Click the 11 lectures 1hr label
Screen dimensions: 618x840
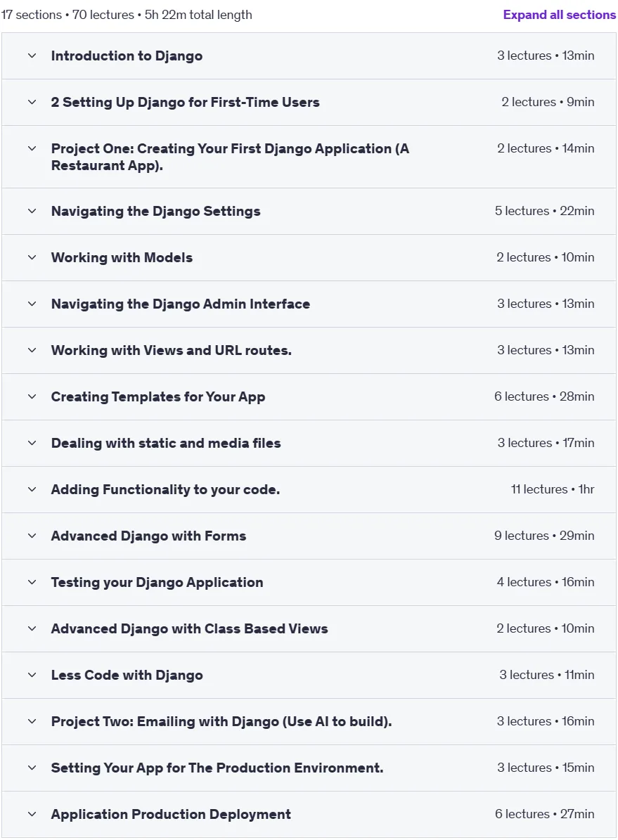click(553, 489)
